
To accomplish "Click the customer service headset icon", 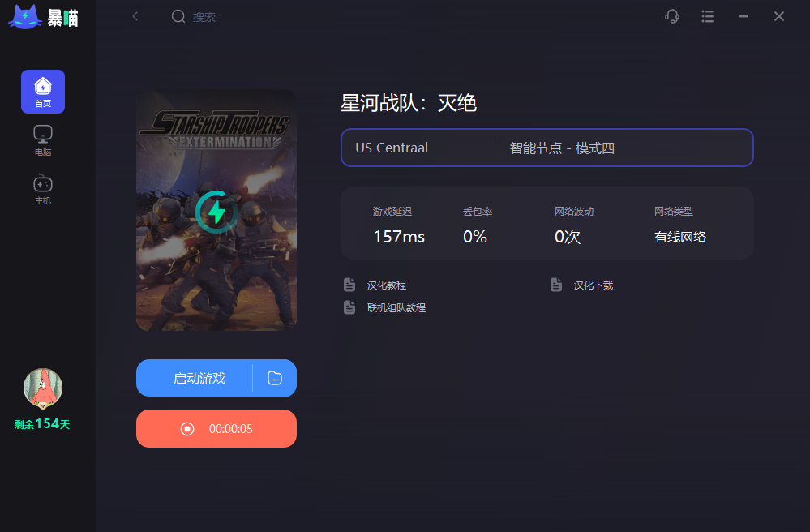I will (671, 16).
